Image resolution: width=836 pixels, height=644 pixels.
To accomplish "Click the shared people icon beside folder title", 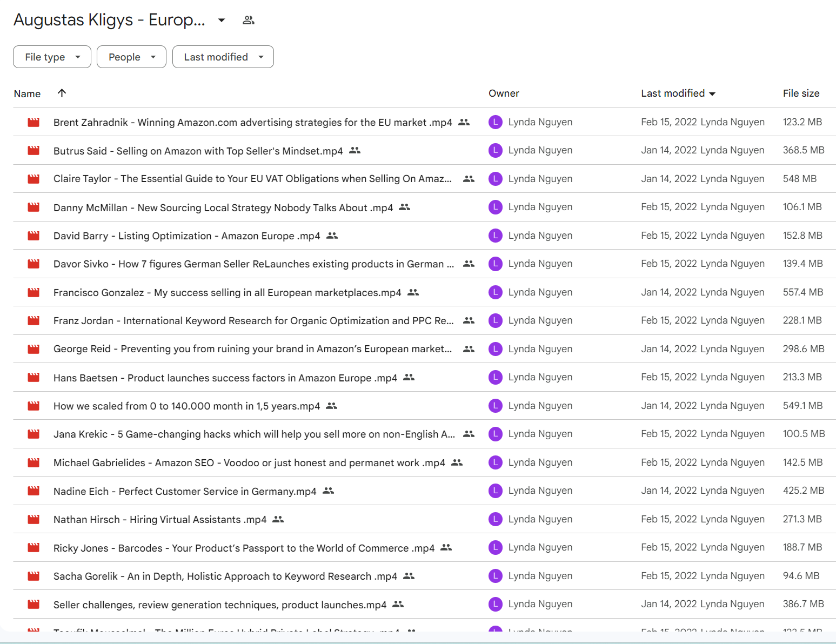I will (248, 20).
